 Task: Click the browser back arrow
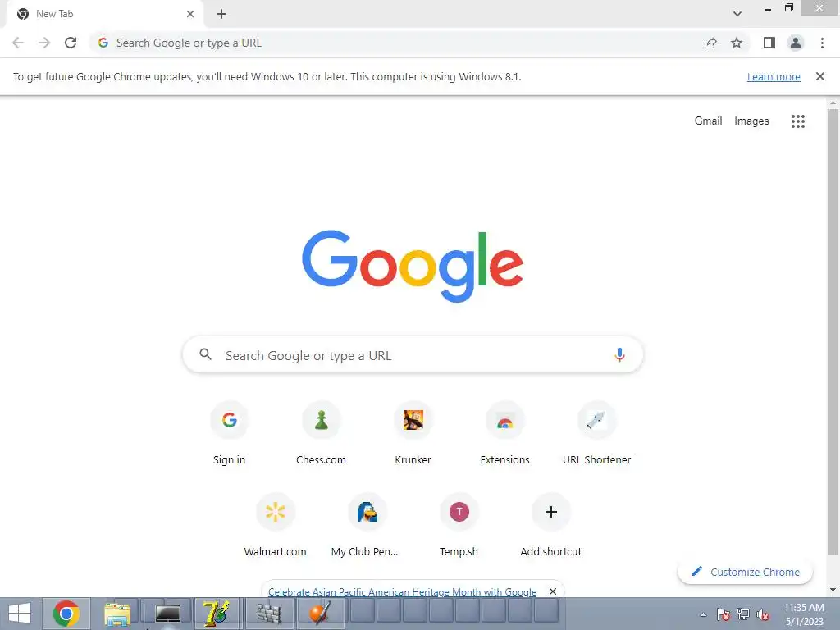point(18,43)
